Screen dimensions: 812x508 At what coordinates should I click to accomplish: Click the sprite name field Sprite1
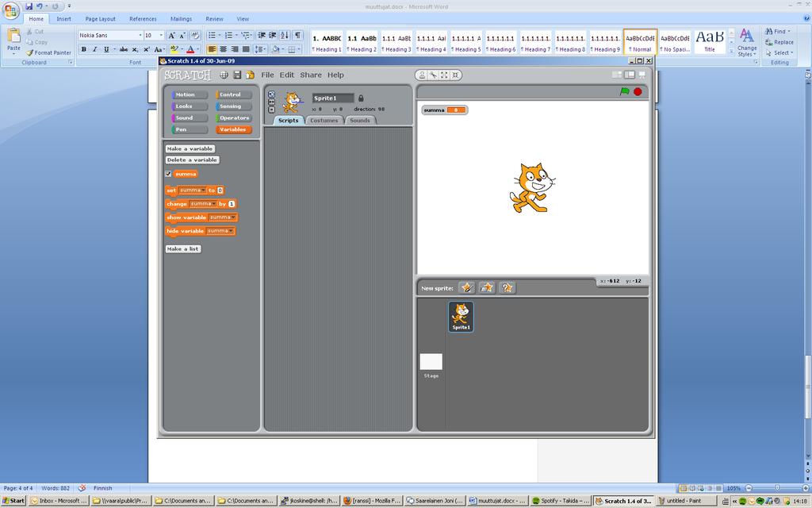point(333,98)
